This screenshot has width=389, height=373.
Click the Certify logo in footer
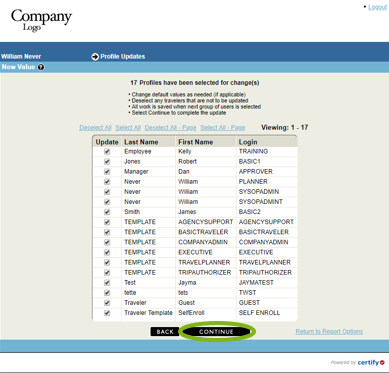(x=371, y=362)
